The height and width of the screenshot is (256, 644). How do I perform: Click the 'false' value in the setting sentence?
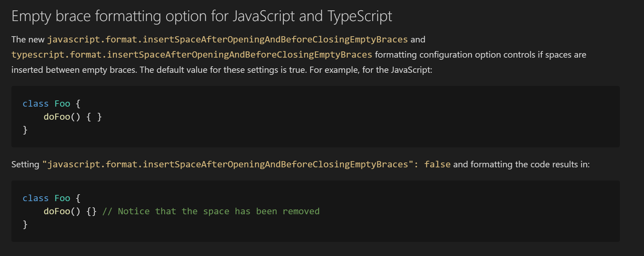click(437, 164)
